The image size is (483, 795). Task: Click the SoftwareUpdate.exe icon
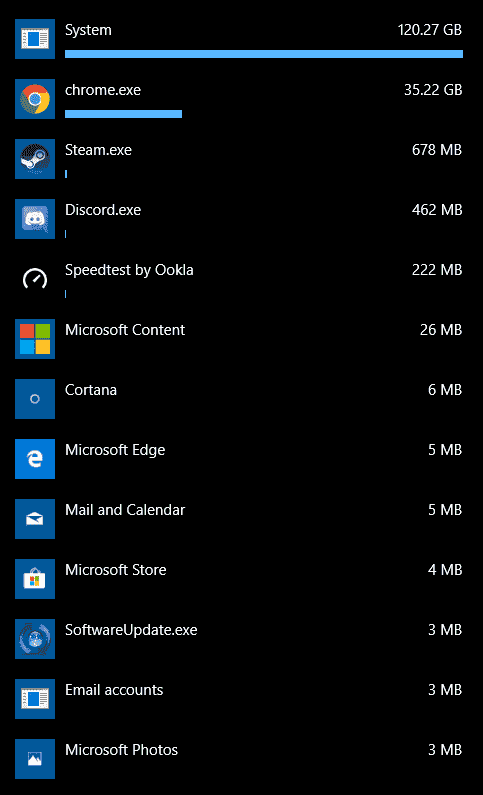pos(35,639)
